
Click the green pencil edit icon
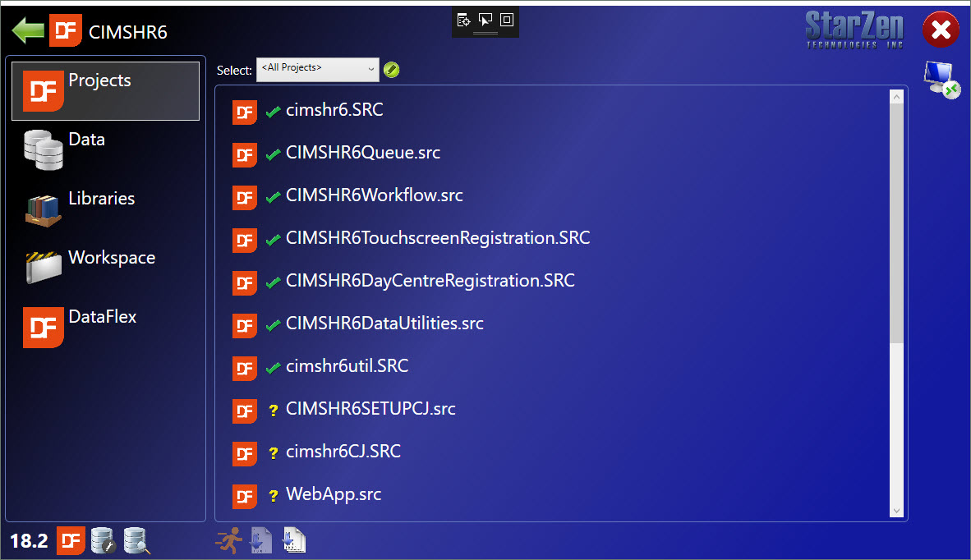coord(391,70)
